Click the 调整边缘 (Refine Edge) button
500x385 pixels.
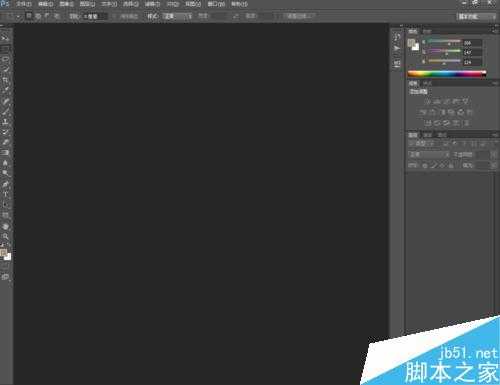[x=298, y=16]
